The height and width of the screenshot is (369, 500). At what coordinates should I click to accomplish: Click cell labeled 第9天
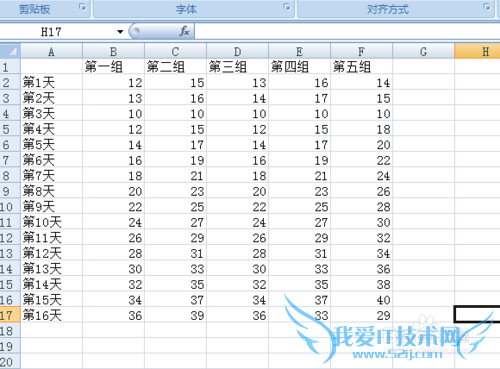(51, 206)
